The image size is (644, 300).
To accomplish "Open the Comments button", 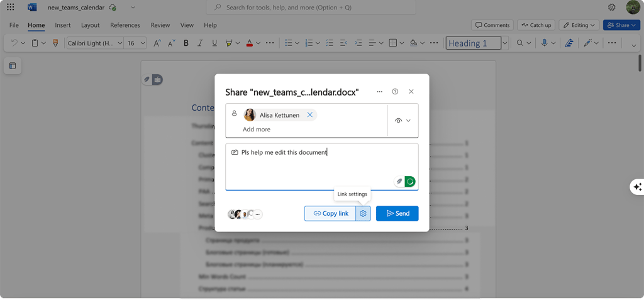I will point(492,25).
